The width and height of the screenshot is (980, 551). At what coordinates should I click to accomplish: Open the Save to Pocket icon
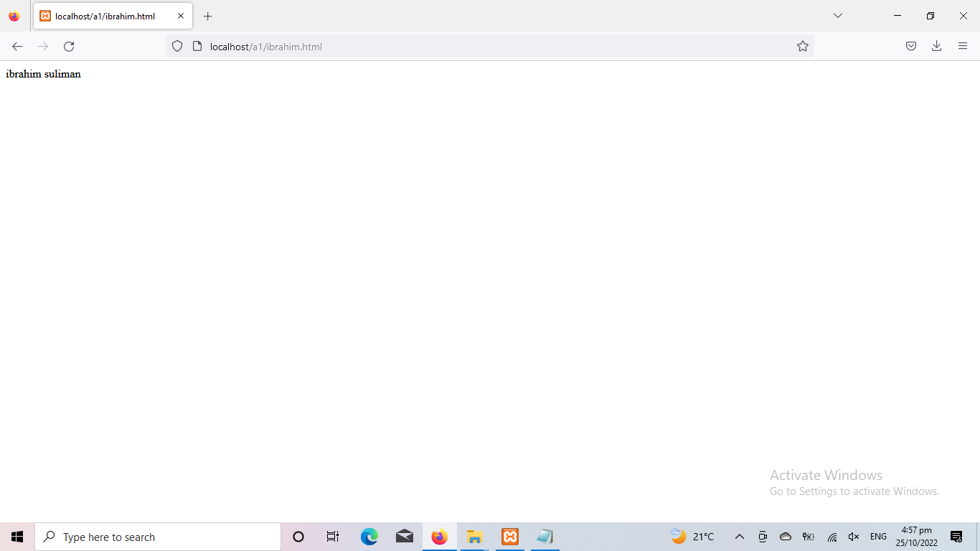911,47
